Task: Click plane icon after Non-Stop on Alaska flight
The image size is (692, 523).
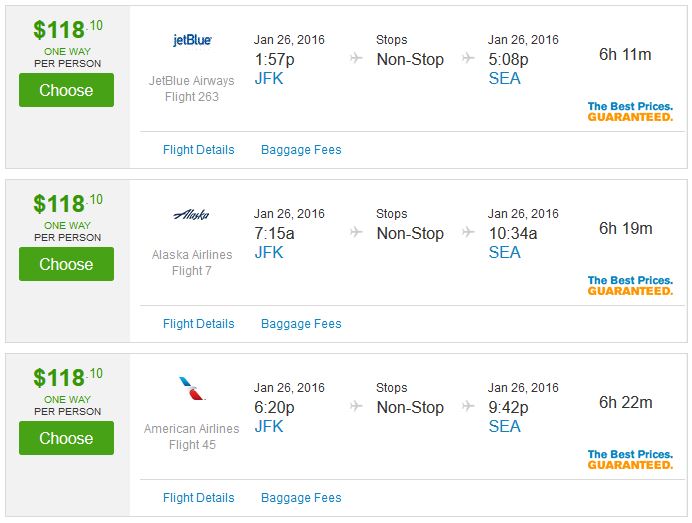Action: tap(468, 233)
